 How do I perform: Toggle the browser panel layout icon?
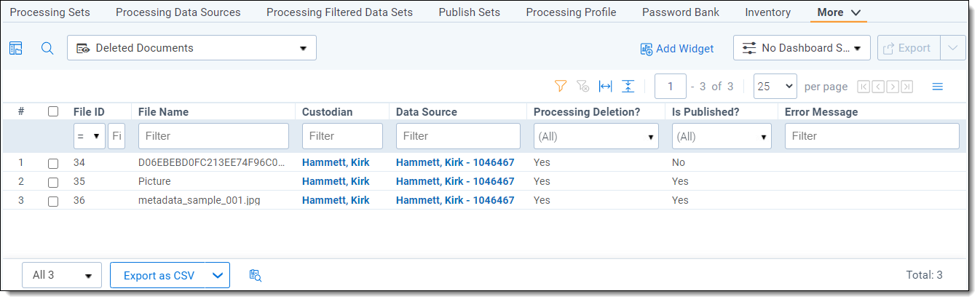[16, 49]
